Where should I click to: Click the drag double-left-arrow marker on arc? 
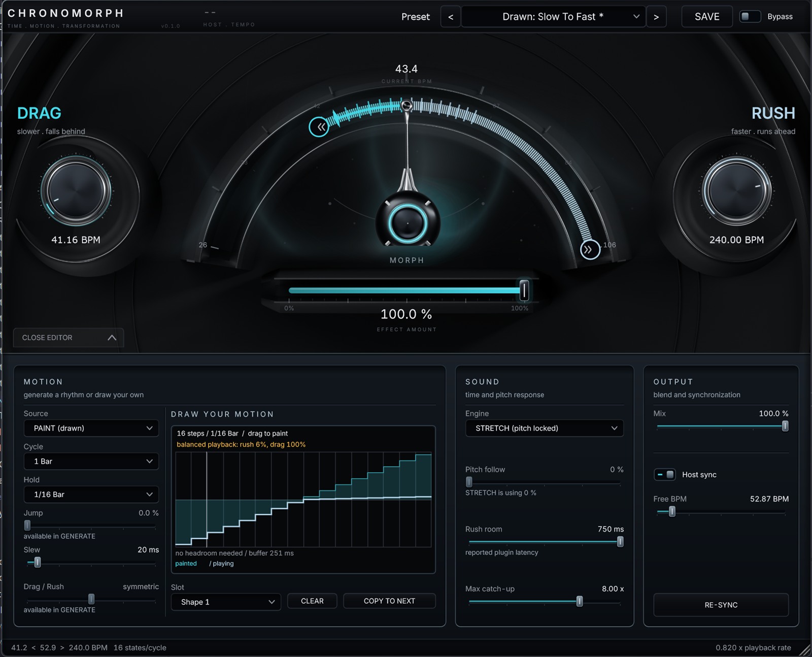tap(319, 127)
